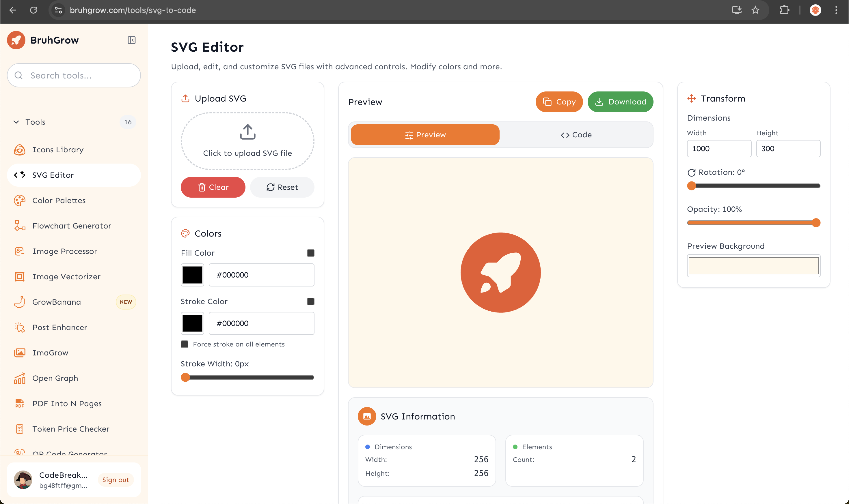Image resolution: width=849 pixels, height=504 pixels.
Task: Download the SVG file
Action: pyautogui.click(x=620, y=102)
